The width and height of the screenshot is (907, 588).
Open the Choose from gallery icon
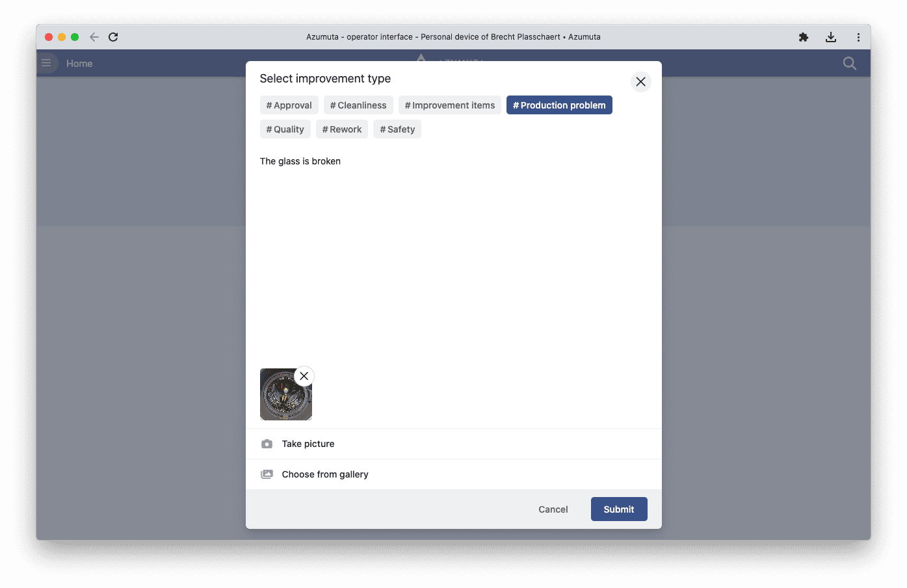tap(267, 474)
